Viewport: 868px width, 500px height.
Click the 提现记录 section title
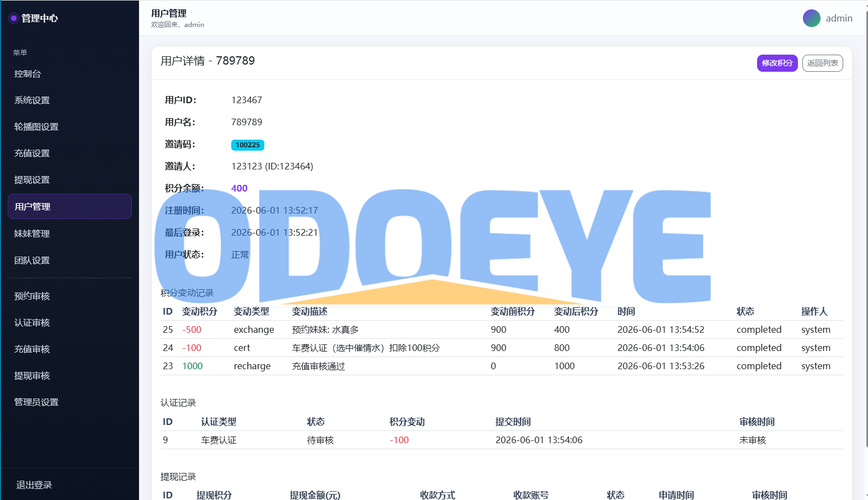tap(178, 476)
